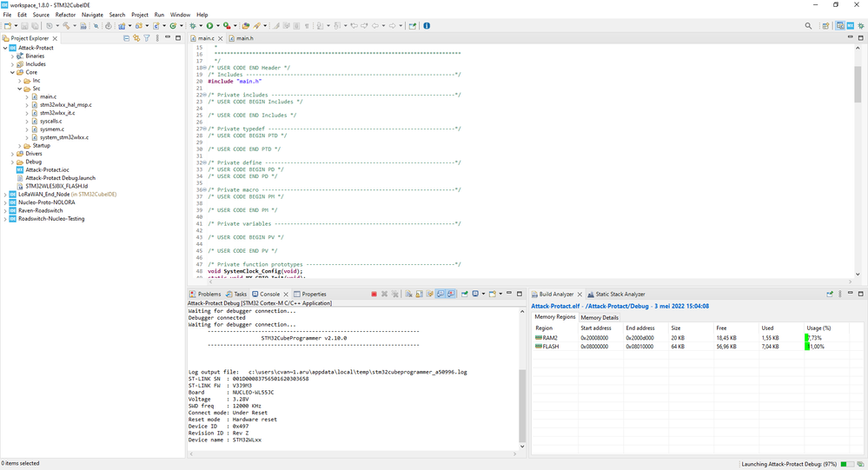
Task: Click the launch progress bar in status bar
Action: click(846, 464)
